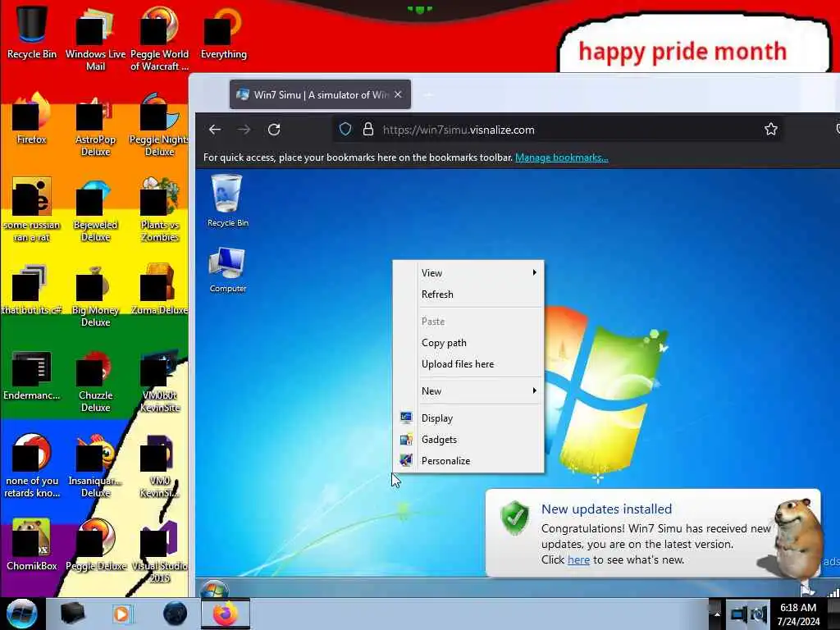Image resolution: width=840 pixels, height=630 pixels.
Task: Launch the media player taskbar icon
Action: pos(122,614)
